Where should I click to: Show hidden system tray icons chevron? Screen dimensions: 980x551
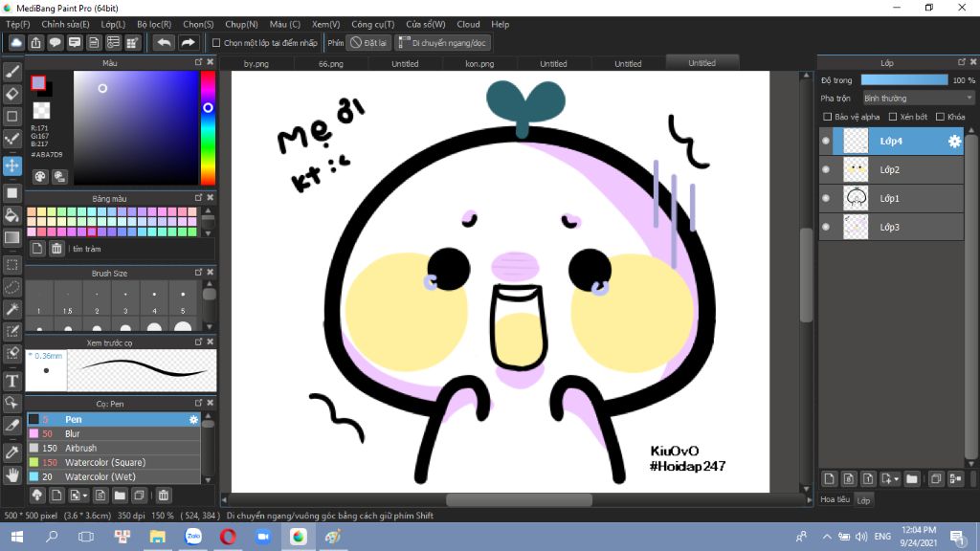826,537
